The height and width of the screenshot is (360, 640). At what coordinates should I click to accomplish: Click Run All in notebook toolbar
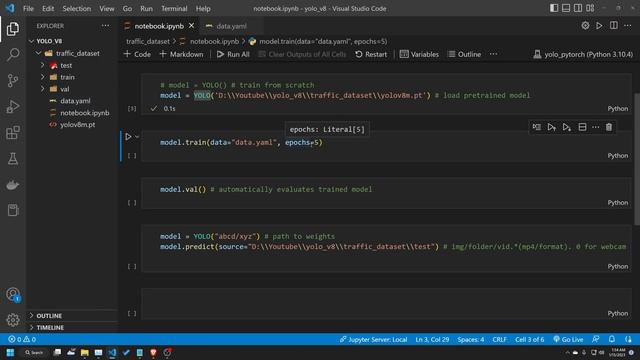(233, 54)
